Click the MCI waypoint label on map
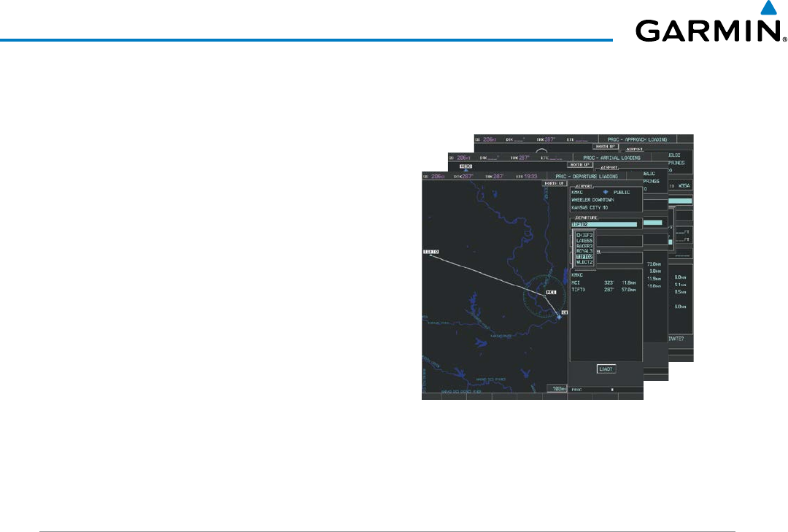 point(552,292)
